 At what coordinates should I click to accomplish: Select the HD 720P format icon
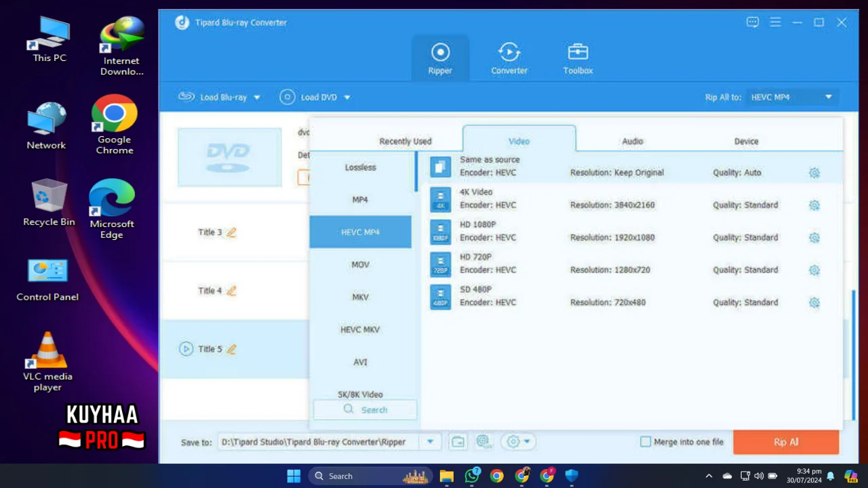click(441, 264)
